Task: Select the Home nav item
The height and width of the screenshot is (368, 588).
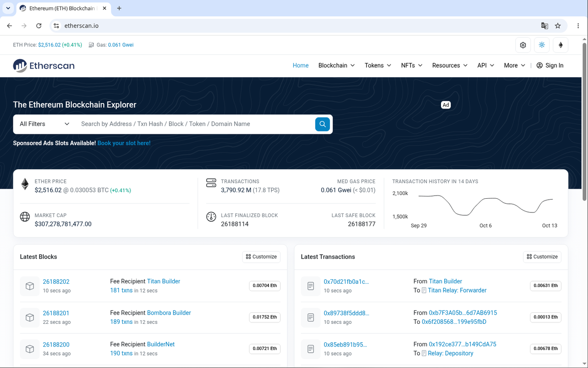Action: (300, 66)
